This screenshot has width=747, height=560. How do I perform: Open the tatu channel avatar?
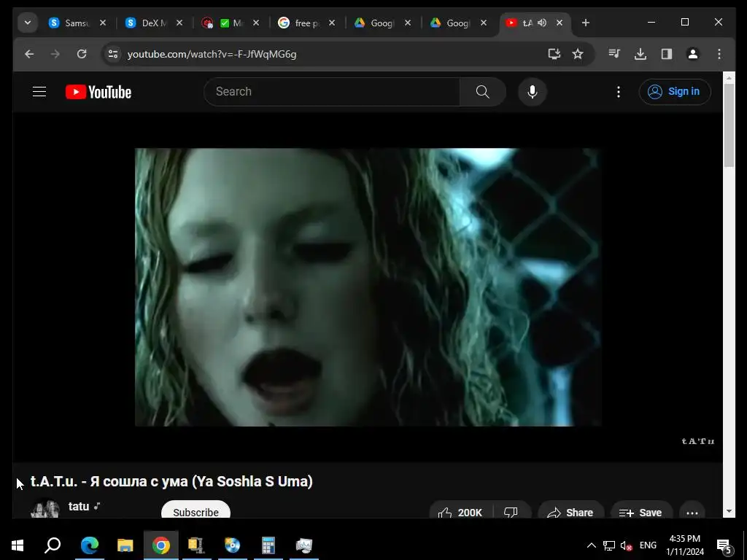click(44, 508)
